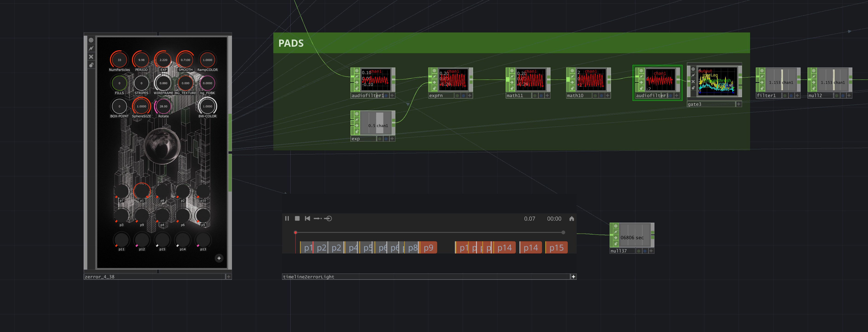
Task: Select the p15 segment in the timeline
Action: pos(556,248)
